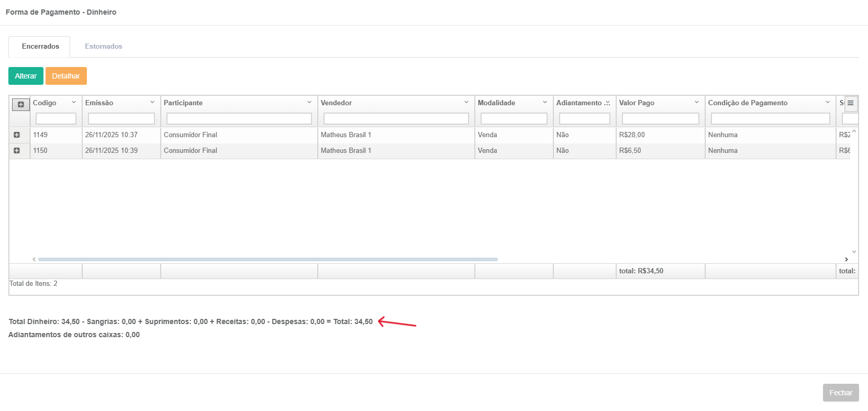Open Valor Pago column menu chevron

[x=697, y=103]
